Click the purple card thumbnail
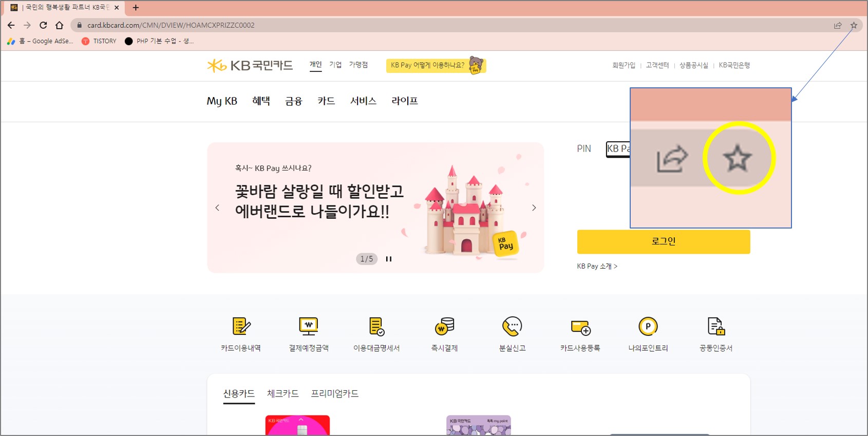This screenshot has width=868, height=436. click(479, 425)
